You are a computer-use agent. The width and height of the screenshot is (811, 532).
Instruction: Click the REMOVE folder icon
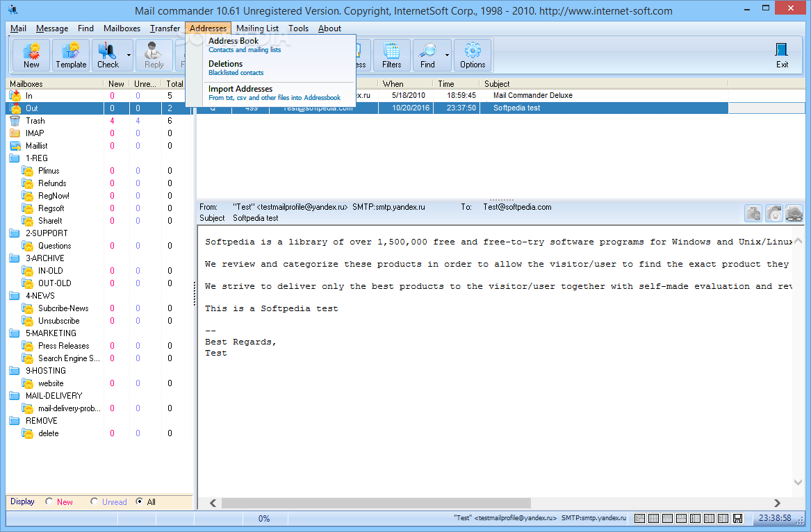[15, 421]
